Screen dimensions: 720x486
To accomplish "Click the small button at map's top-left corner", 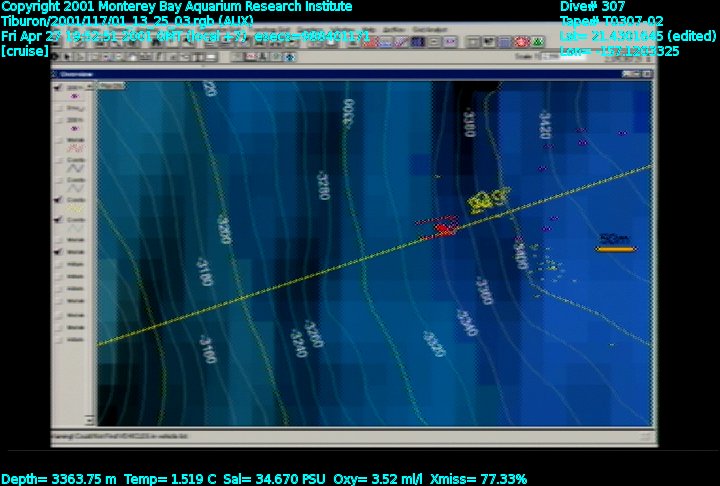I will [112, 85].
